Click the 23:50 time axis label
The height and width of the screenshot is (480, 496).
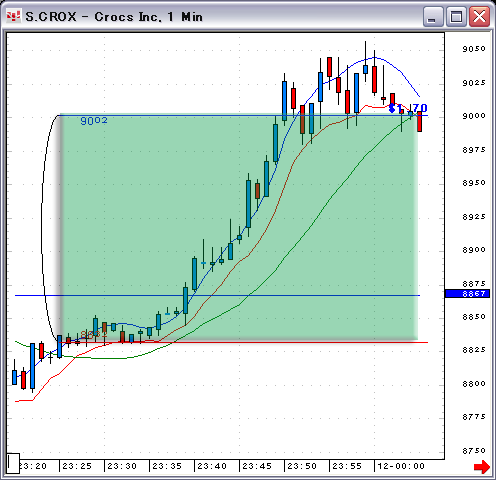pyautogui.click(x=302, y=466)
